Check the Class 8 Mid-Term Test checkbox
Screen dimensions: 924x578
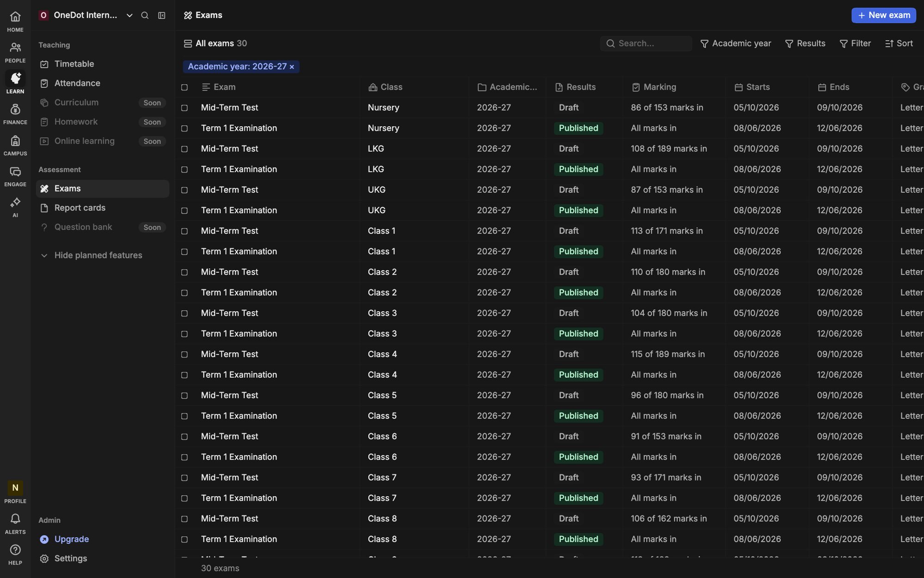(184, 519)
